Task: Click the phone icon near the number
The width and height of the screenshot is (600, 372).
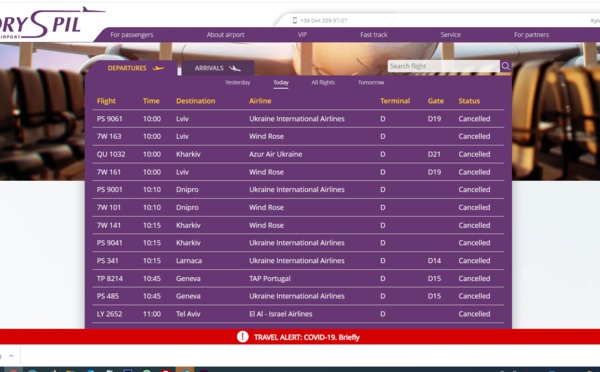Action: coord(295,20)
